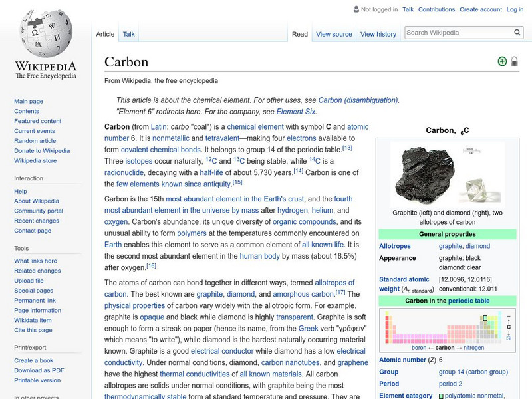Click nitrogen link under periodic table
Screen dimensions: 532x399
[x=473, y=348]
